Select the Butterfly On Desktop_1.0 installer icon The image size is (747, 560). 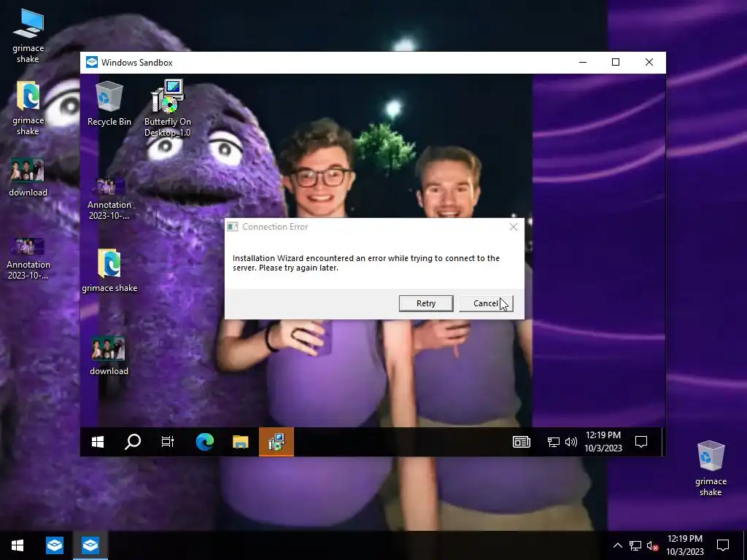point(168,109)
